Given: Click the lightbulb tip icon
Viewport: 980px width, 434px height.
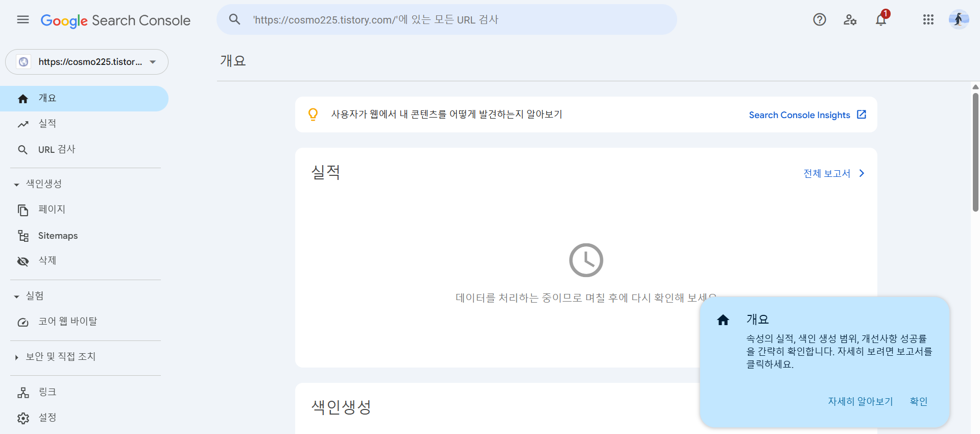Looking at the screenshot, I should pyautogui.click(x=313, y=115).
